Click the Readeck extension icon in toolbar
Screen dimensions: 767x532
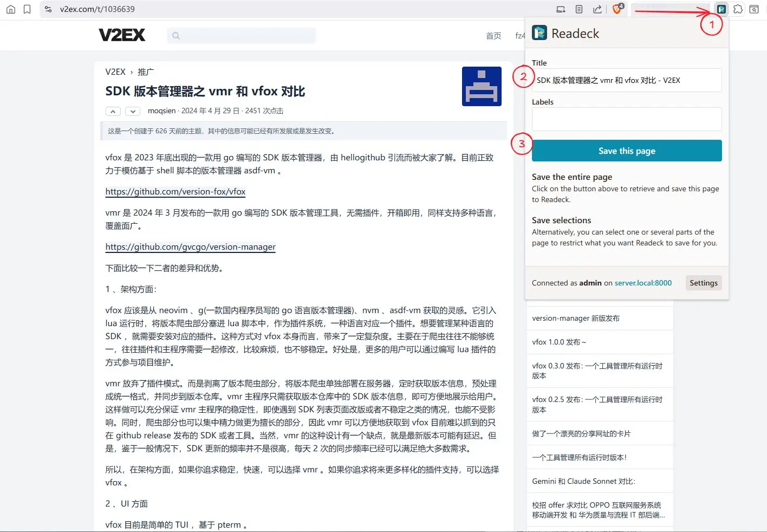721,9
